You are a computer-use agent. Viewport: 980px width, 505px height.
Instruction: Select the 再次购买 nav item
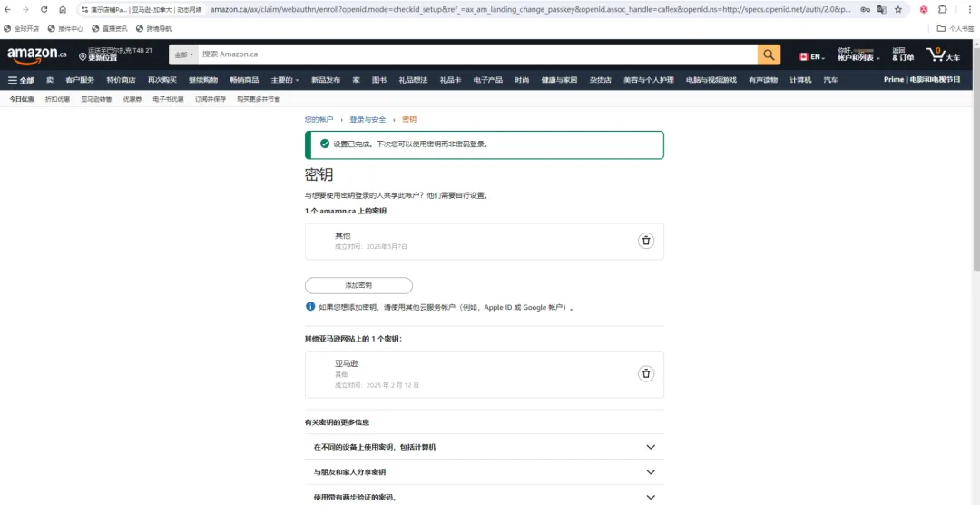[x=162, y=80]
